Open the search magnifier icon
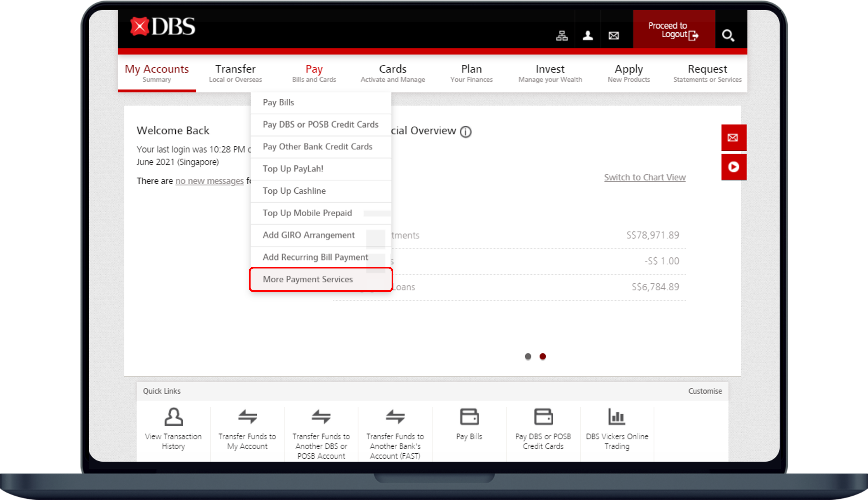Screen dimensions: 868x500 pos(728,35)
